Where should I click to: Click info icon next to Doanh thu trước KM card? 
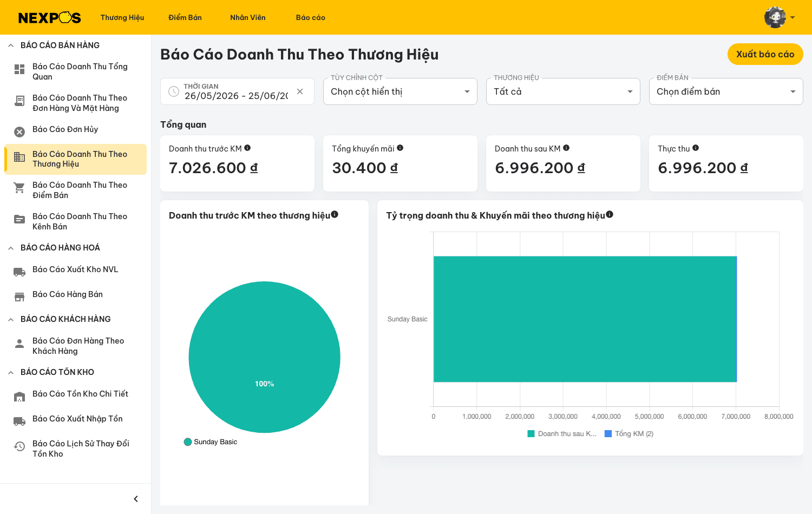tap(247, 148)
